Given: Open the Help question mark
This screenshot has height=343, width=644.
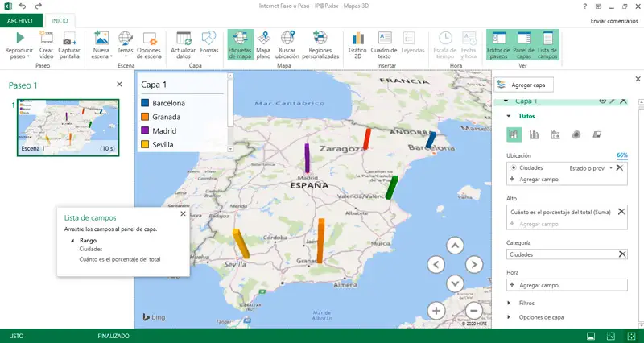Looking at the screenshot, I should coord(585,6).
